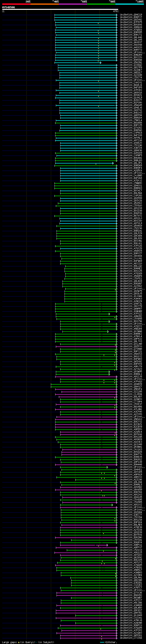Screen dimensions: 146x644
Task: Open hit UniRef100_Q56ZN1
Action: pos(131,63)
